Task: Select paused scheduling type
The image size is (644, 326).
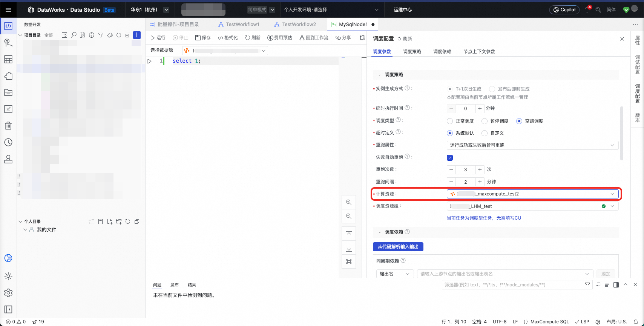Action: point(485,121)
